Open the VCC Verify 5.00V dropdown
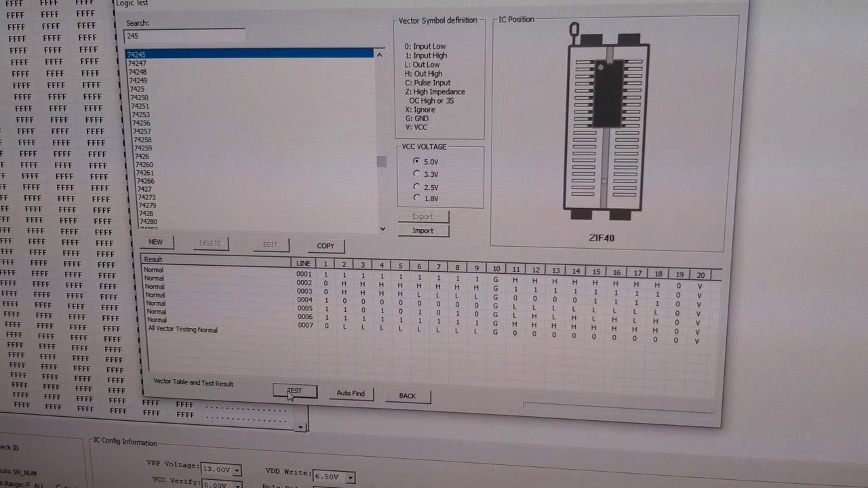Image resolution: width=868 pixels, height=488 pixels. point(237,485)
